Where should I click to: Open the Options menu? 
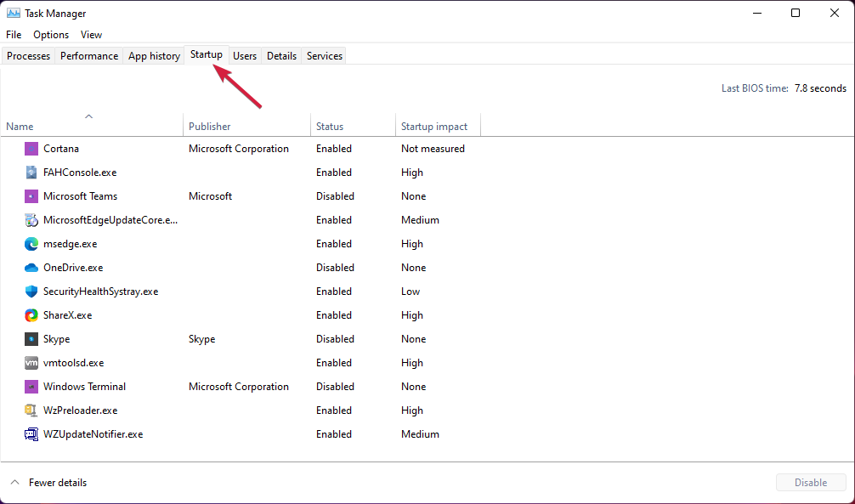[51, 35]
